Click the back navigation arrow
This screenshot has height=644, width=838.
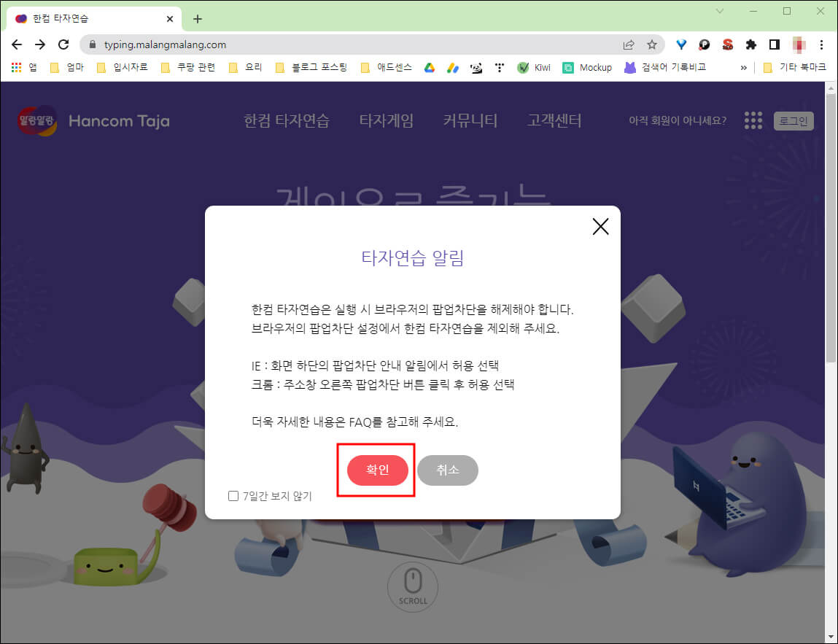tap(17, 44)
